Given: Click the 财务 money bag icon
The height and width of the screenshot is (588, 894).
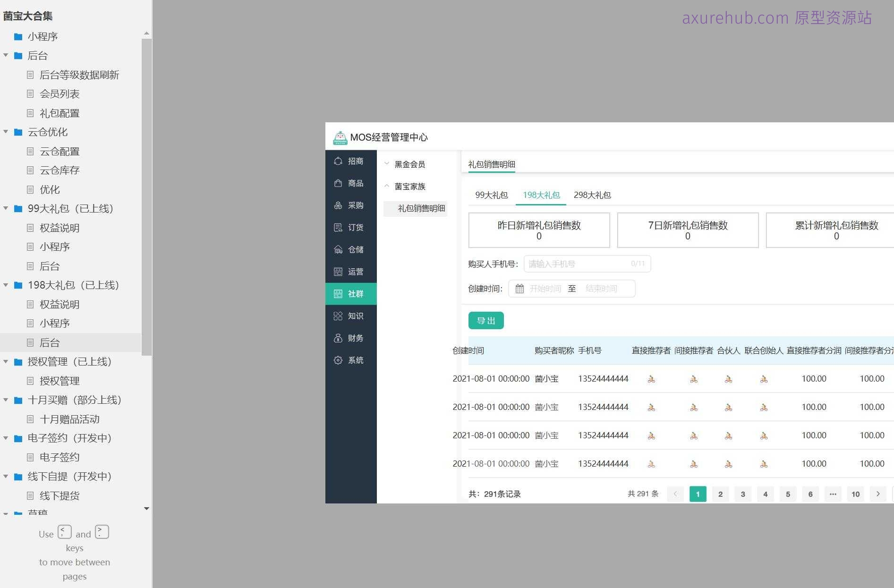Looking at the screenshot, I should [x=338, y=338].
